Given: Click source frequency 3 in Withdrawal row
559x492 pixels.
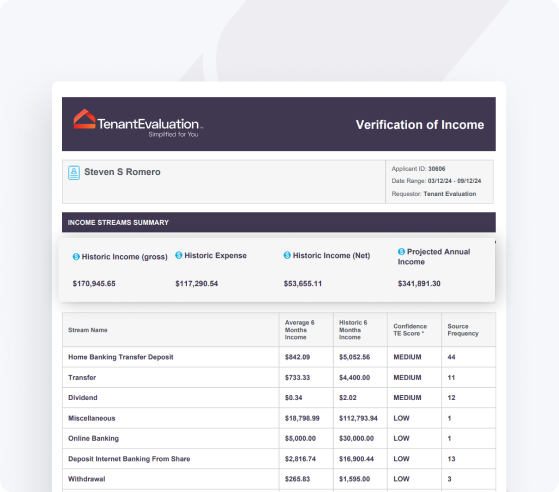Looking at the screenshot, I should point(450,479).
